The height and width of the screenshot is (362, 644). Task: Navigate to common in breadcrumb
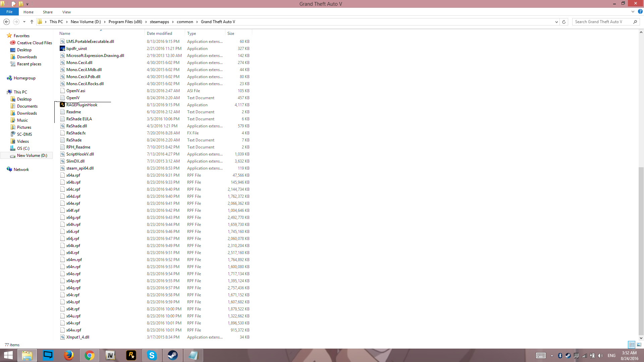pos(185,22)
